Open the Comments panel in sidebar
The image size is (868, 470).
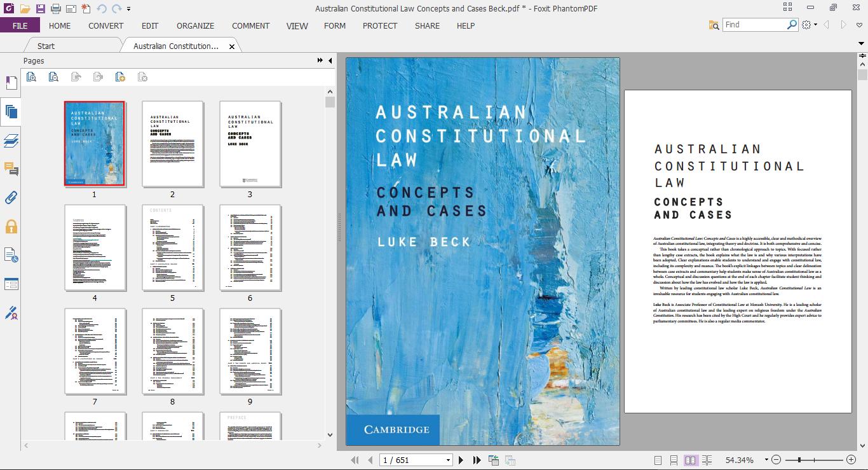point(11,169)
